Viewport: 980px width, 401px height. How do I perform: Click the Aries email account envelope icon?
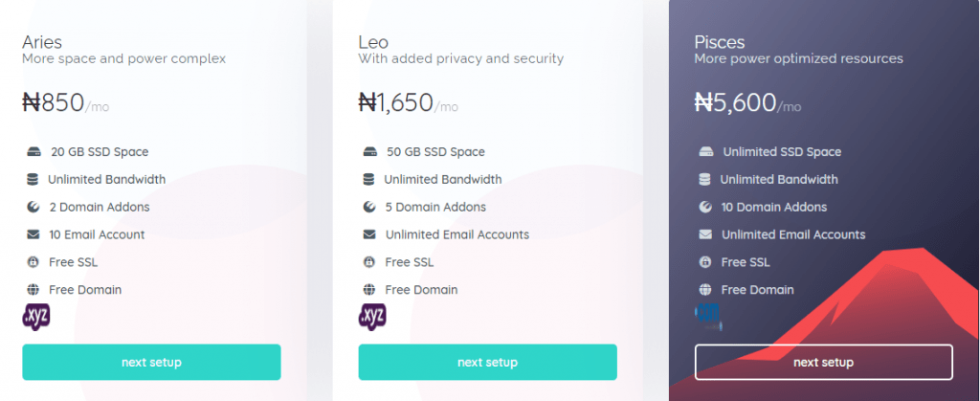pyautogui.click(x=33, y=234)
